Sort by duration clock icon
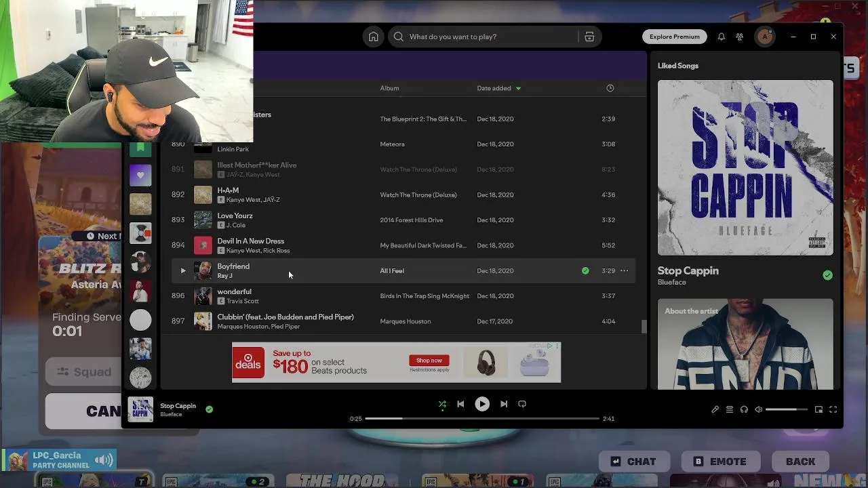This screenshot has height=488, width=868. (610, 88)
